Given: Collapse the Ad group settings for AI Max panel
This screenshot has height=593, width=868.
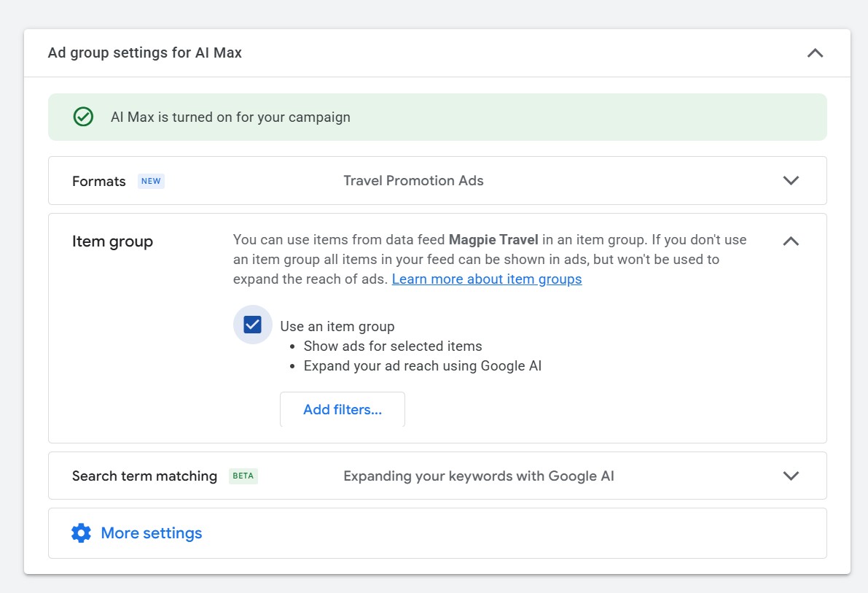Looking at the screenshot, I should 815,53.
